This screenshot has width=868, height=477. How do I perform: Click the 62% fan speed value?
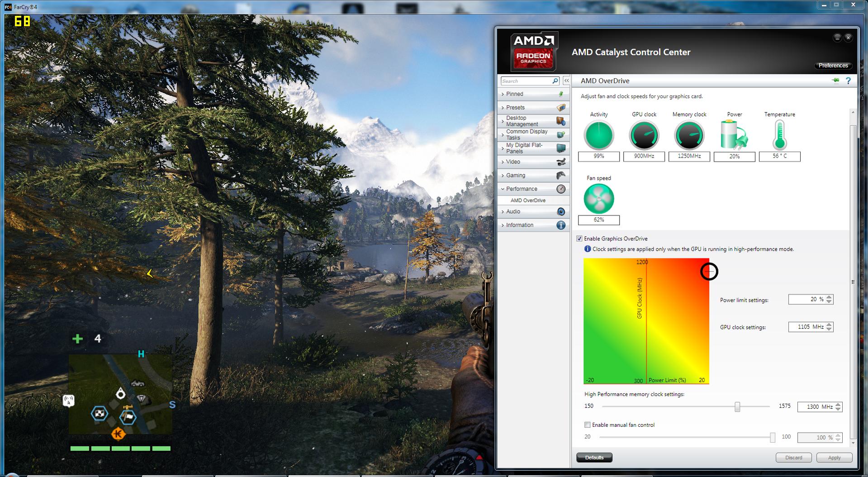tap(599, 220)
